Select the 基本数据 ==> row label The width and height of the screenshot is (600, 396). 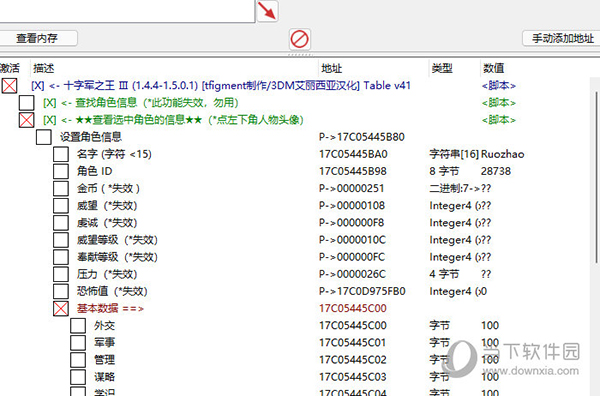click(110, 308)
